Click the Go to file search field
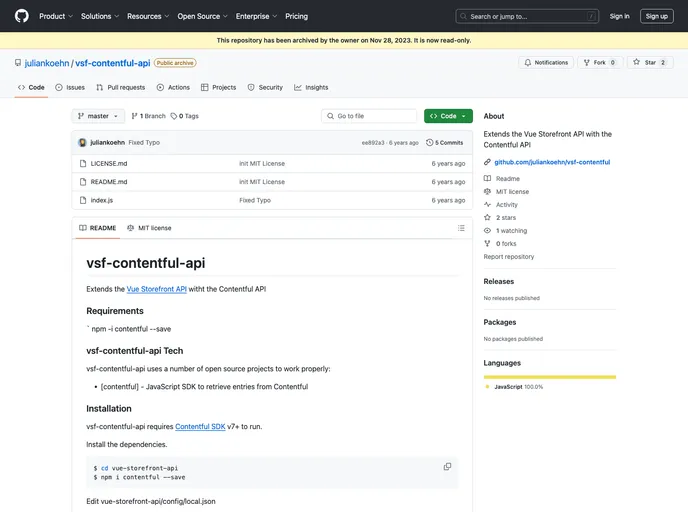Viewport: 688px width, 512px height. (x=369, y=116)
